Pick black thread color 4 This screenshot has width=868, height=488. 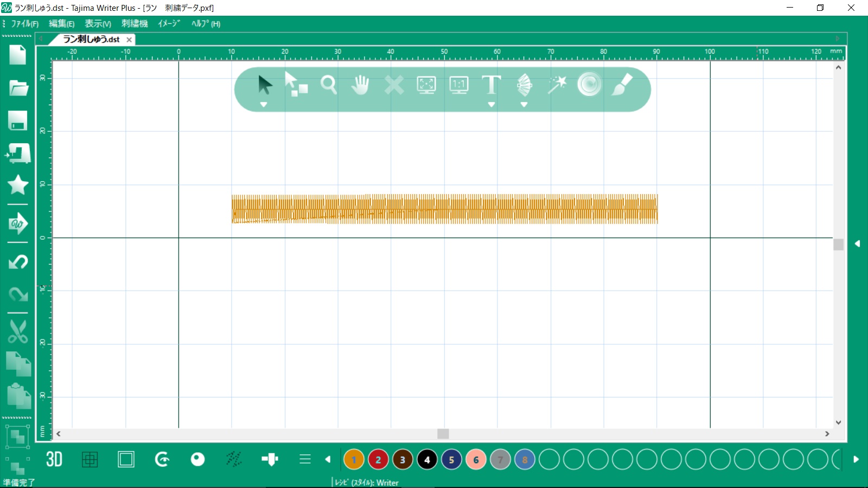(427, 460)
